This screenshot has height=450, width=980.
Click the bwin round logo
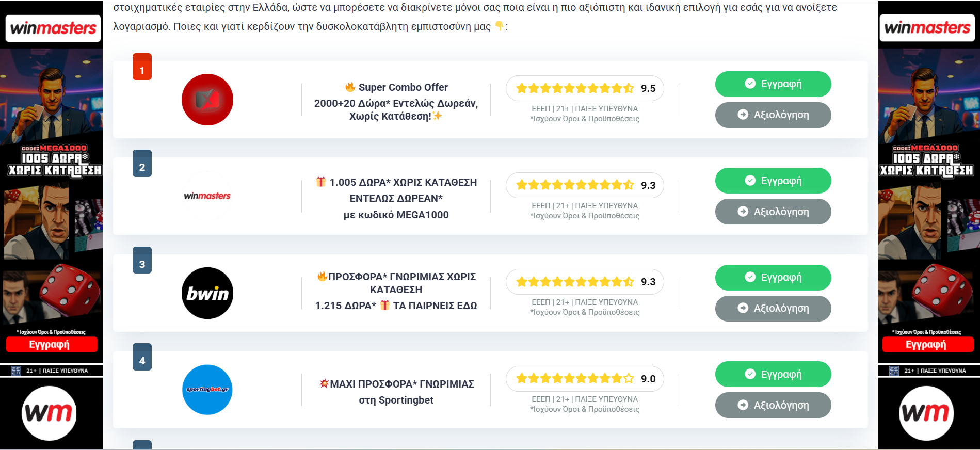point(207,293)
